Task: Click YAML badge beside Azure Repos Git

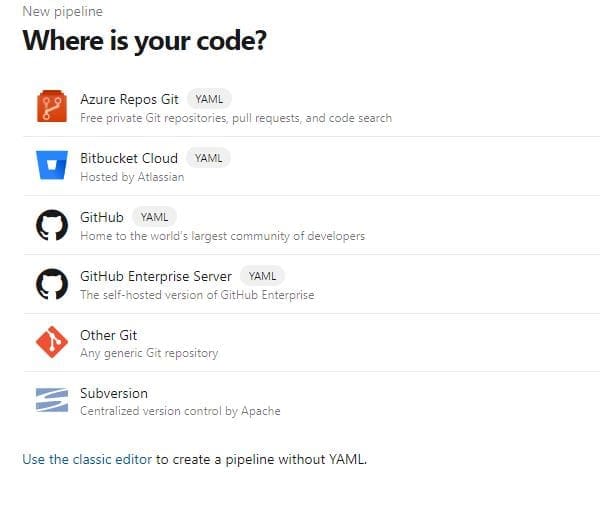Action: pos(209,99)
